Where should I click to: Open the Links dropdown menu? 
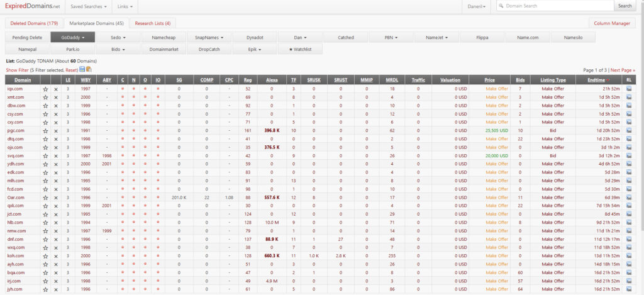[x=125, y=6]
